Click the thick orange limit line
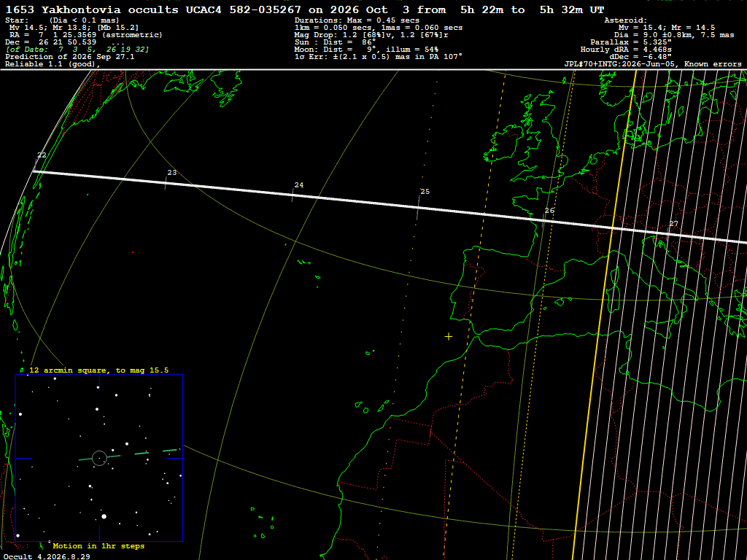 point(604,314)
